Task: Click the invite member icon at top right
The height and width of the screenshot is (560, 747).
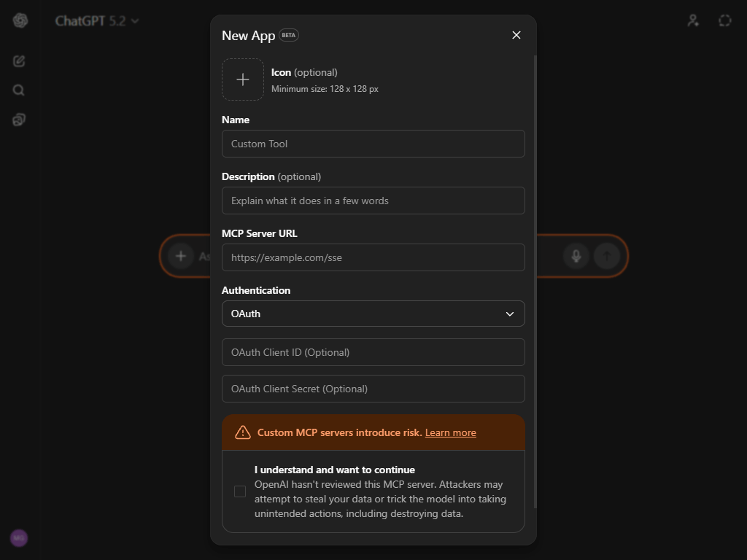Action: (x=692, y=20)
